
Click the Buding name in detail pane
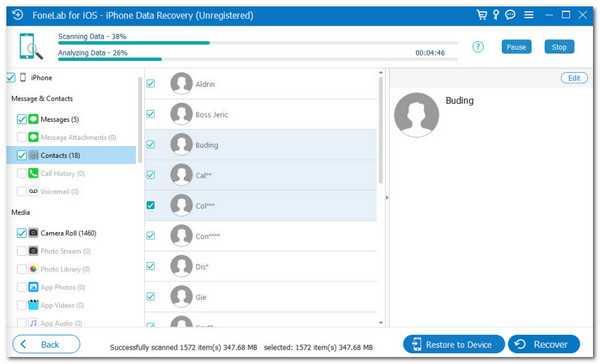tap(460, 101)
